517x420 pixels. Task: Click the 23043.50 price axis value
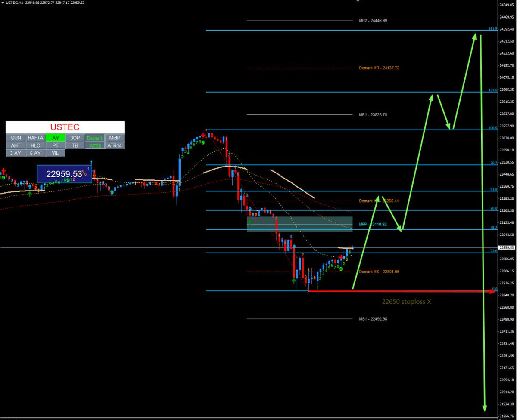click(508, 235)
